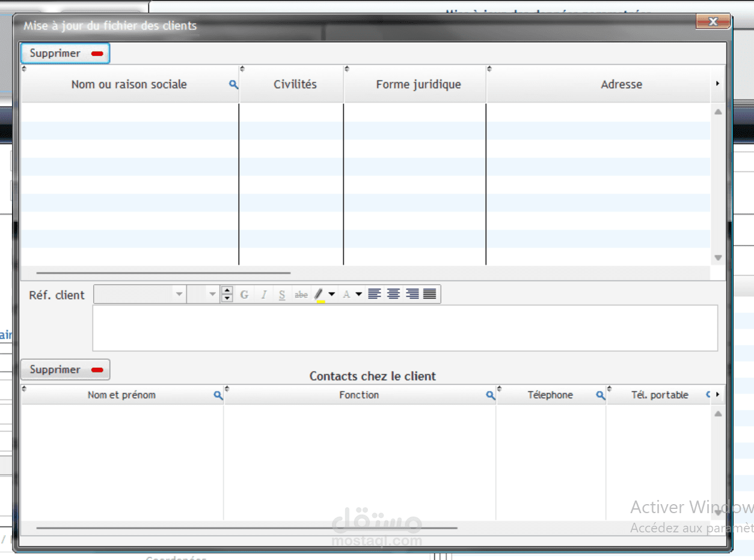Viewport: 754px width, 560px height.
Task: Click the more-columns arrow right of Adresse header
Action: coord(718,84)
